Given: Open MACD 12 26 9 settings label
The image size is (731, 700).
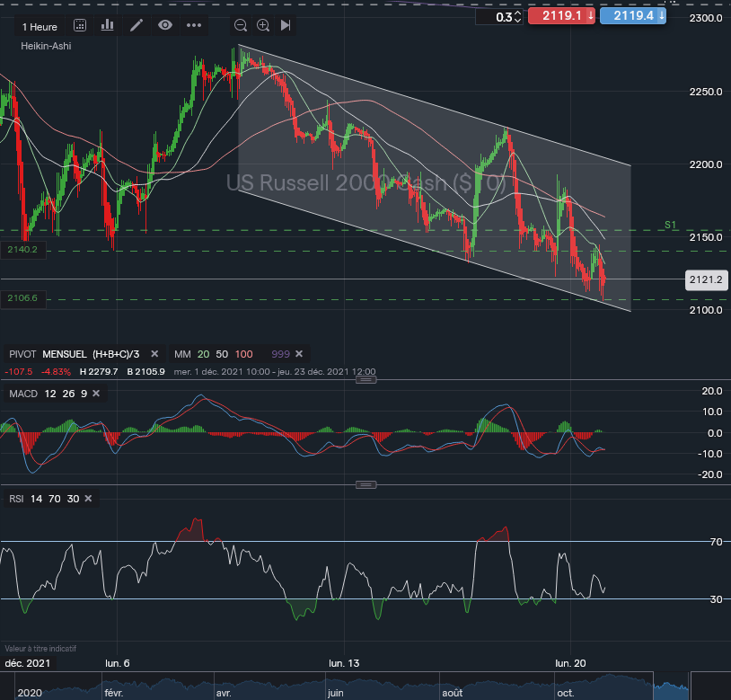Looking at the screenshot, I should point(48,394).
